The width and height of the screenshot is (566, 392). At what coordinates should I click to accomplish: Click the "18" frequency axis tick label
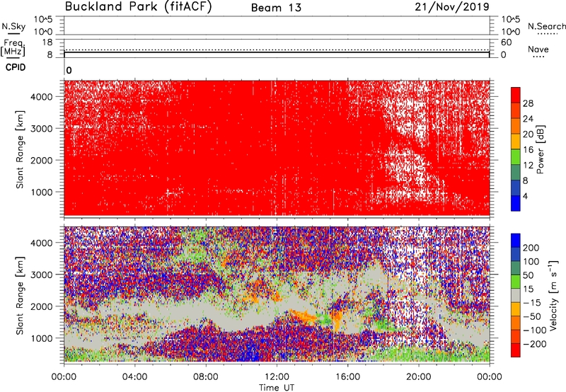point(47,42)
